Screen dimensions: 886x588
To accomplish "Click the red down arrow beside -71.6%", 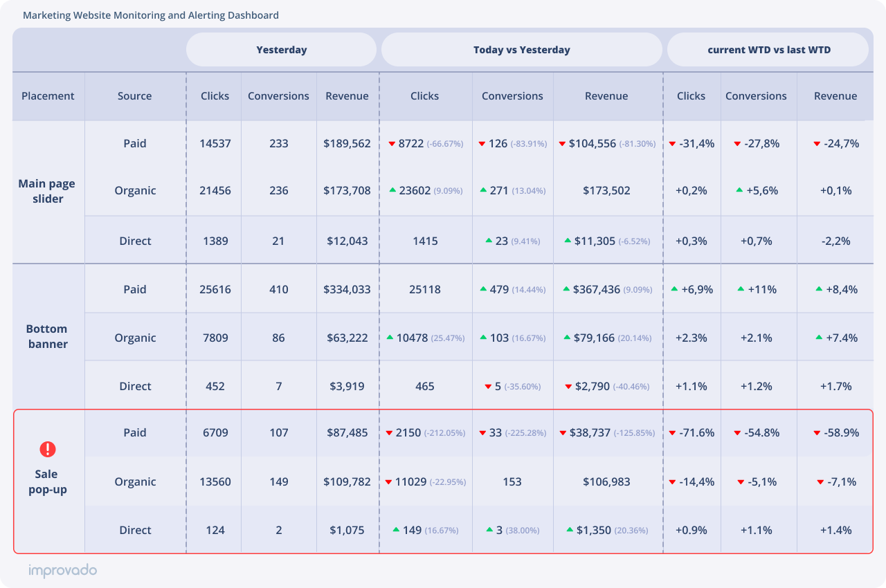I will tap(672, 433).
